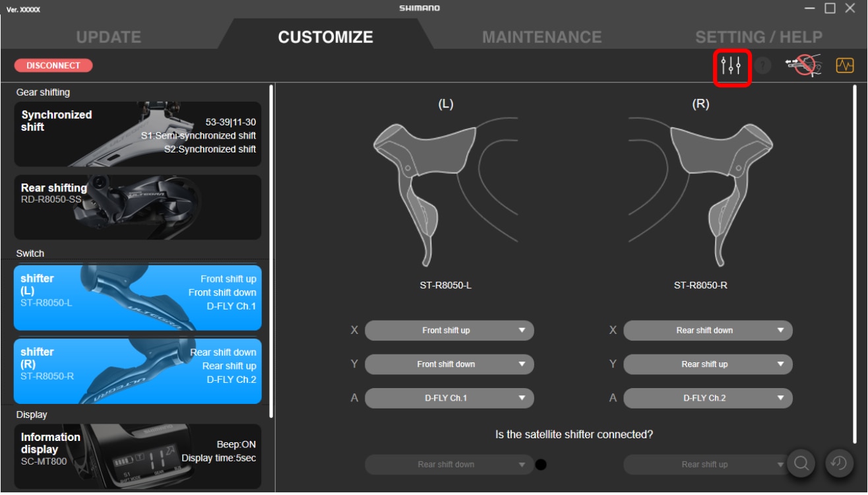Image resolution: width=868 pixels, height=495 pixels.
Task: Expand right shifter X 'Rear shift down' dropdown
Action: 707,331
